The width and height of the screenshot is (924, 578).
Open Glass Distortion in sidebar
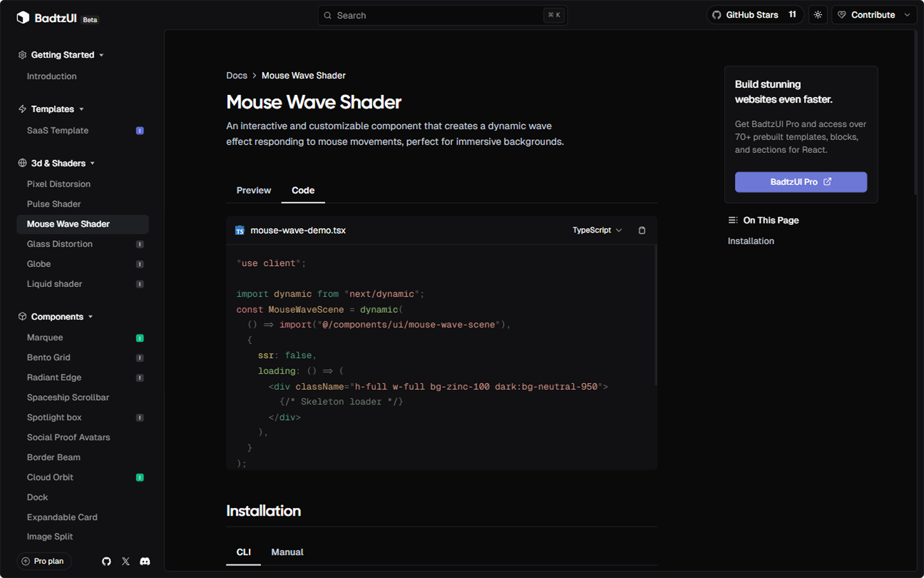pyautogui.click(x=60, y=244)
